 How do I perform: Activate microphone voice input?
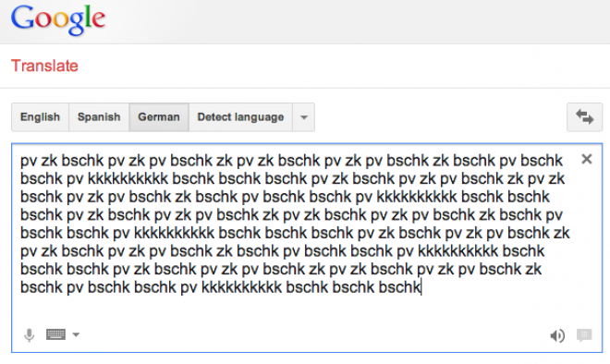[x=30, y=334]
